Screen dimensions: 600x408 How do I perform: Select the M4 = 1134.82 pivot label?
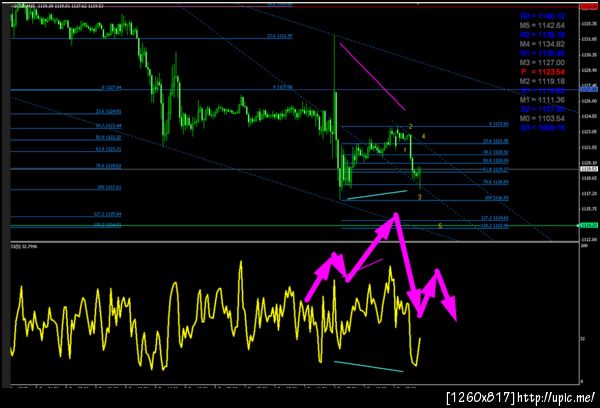pyautogui.click(x=542, y=44)
